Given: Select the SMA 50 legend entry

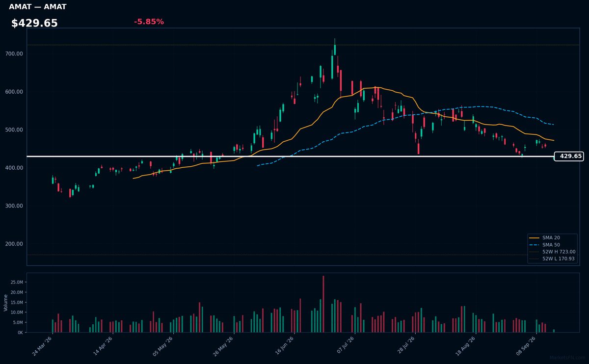Looking at the screenshot, I should (x=552, y=244).
